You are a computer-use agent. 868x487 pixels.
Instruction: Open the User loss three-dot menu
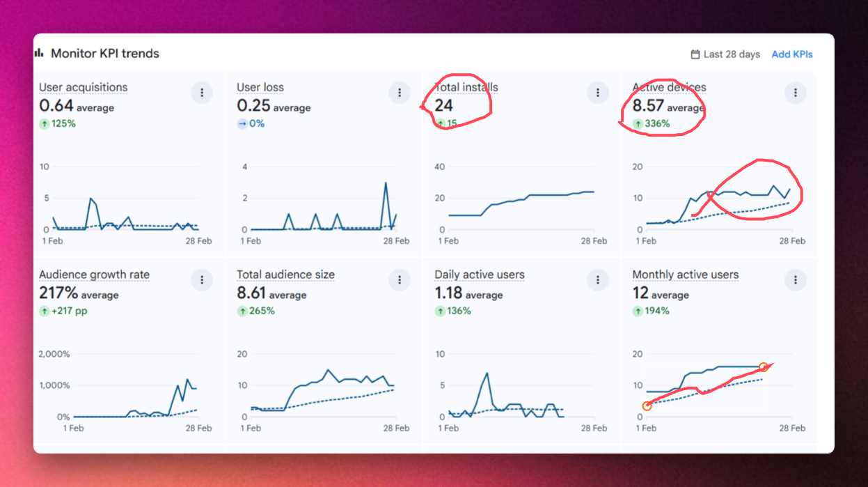tap(400, 93)
